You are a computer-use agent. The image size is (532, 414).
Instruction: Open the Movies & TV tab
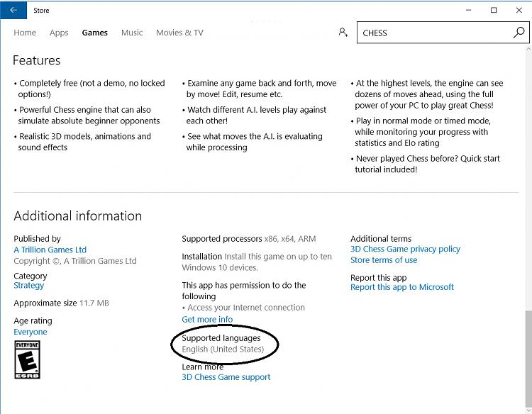click(179, 33)
